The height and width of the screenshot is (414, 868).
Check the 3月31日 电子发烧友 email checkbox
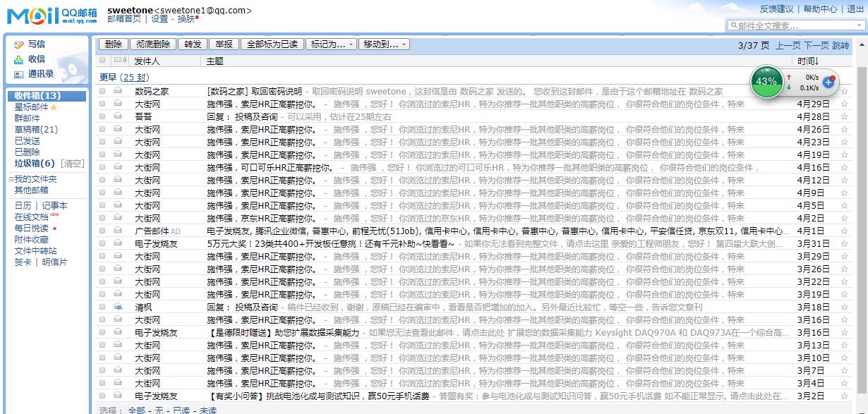[x=102, y=243]
